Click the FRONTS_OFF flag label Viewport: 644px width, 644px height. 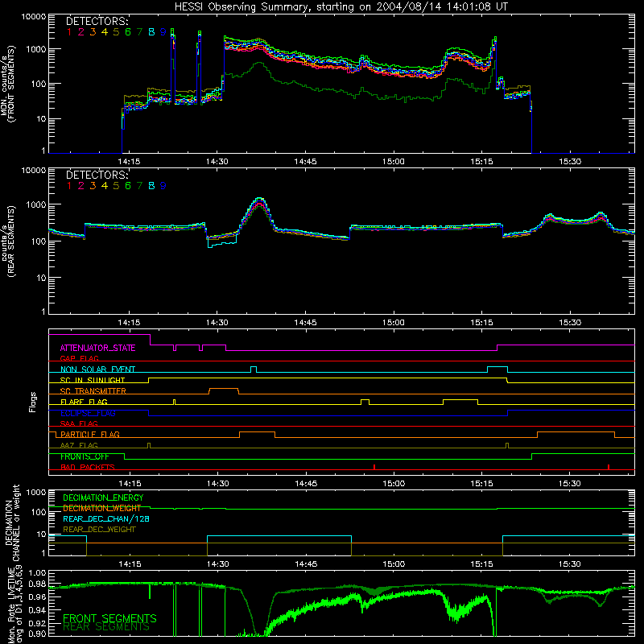(x=85, y=456)
